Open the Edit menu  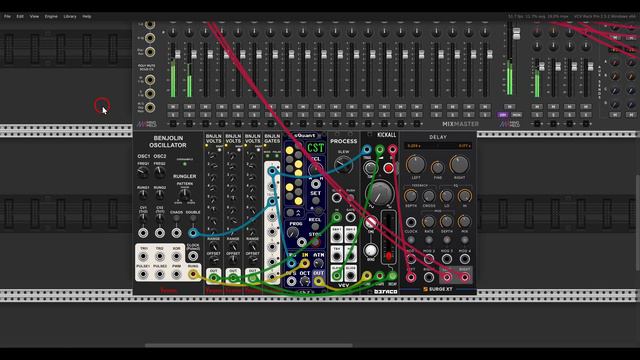click(x=20, y=16)
